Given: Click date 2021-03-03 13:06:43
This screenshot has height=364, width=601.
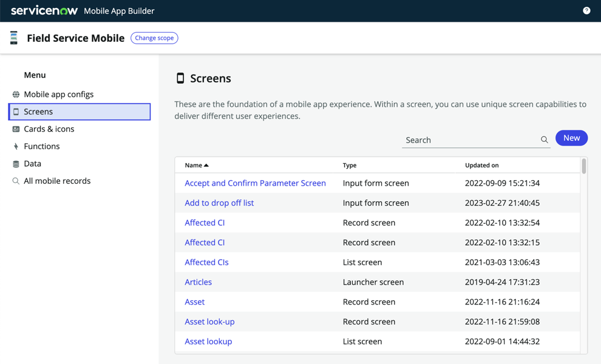Looking at the screenshot, I should coord(502,263).
